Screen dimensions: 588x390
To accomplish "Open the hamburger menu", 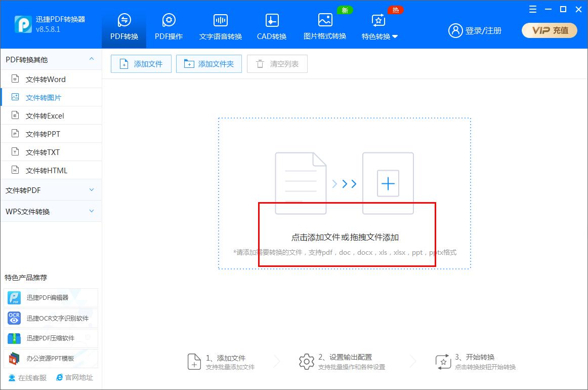I will coord(532,9).
